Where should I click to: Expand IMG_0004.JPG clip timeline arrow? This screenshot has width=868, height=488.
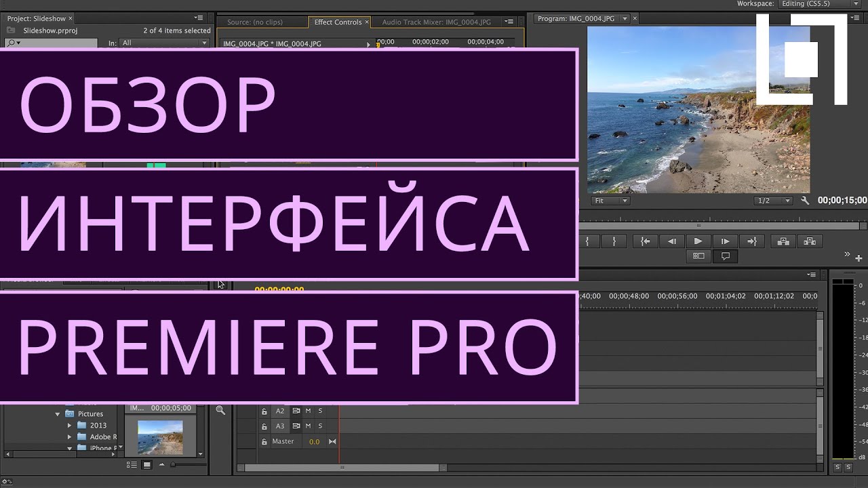tap(369, 43)
